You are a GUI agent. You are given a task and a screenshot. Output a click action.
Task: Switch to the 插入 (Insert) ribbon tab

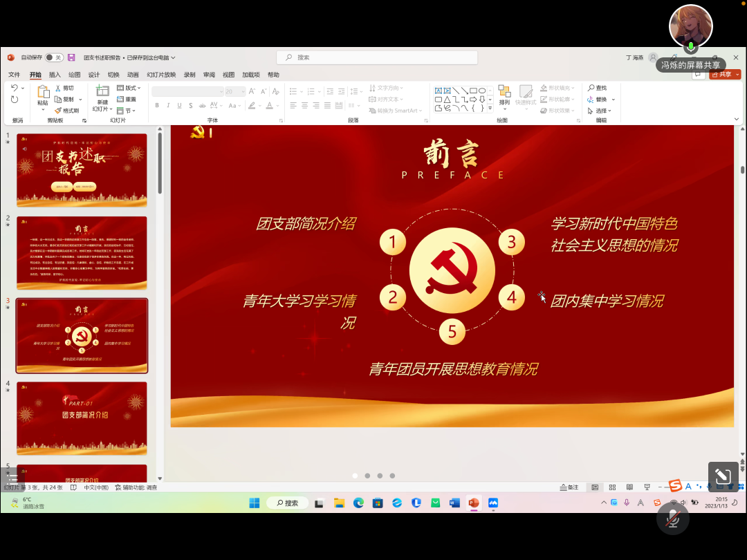(x=55, y=74)
